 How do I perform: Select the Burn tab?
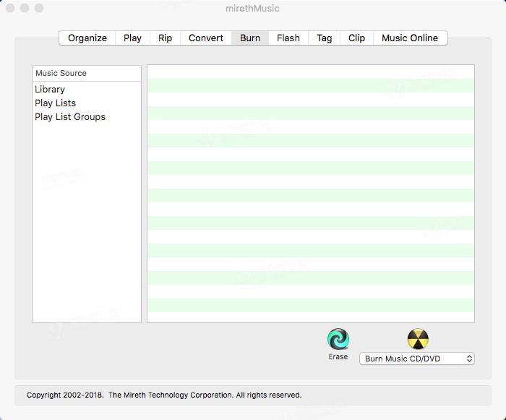(250, 38)
